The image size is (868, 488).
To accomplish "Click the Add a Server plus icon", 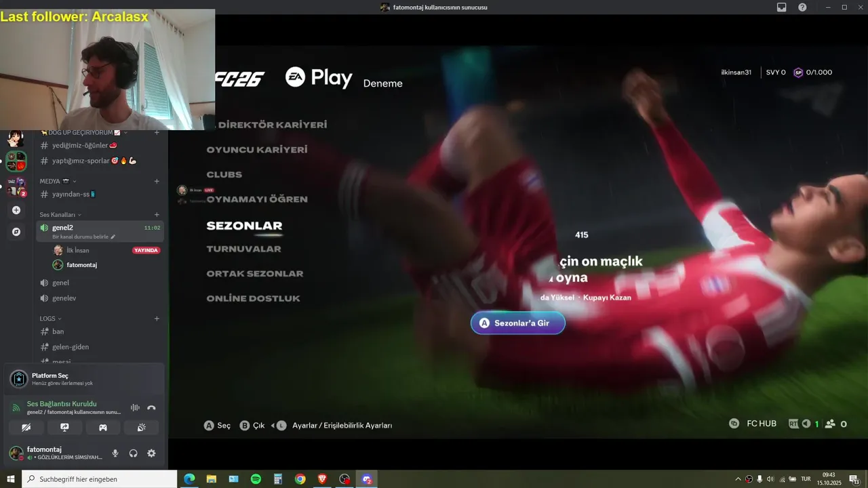I will (x=16, y=210).
